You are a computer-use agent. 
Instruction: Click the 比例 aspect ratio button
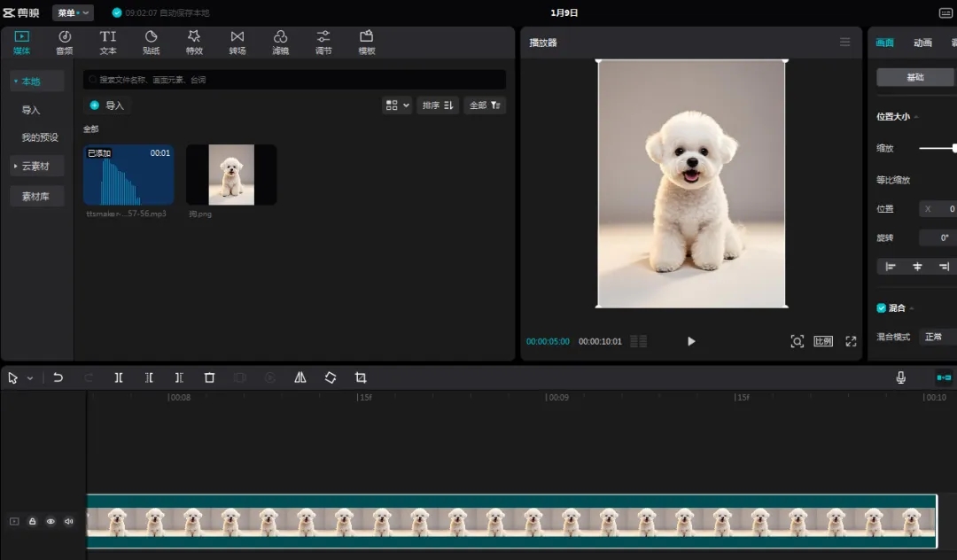[823, 341]
